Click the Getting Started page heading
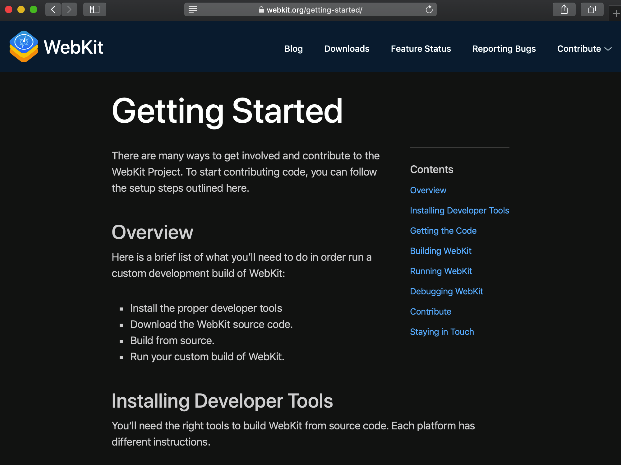This screenshot has width=621, height=465. 227,111
